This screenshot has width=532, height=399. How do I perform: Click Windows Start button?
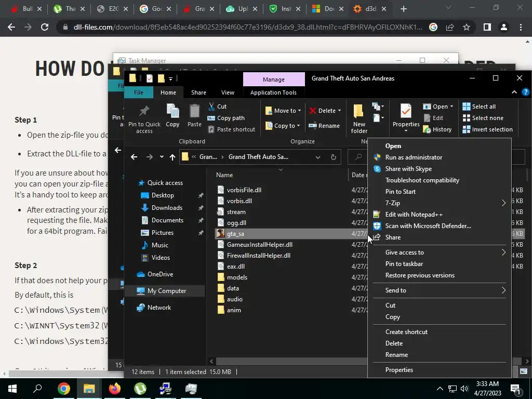tap(12, 389)
